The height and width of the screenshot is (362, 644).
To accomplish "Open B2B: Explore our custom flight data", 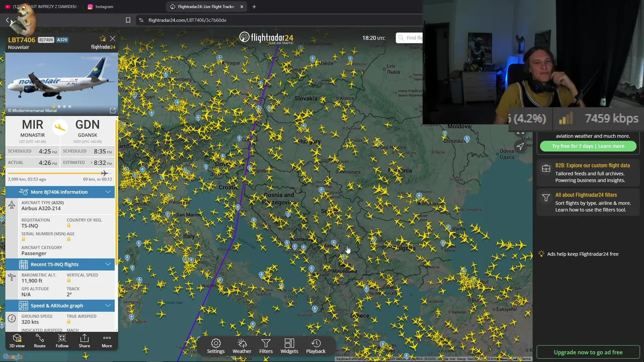I will coord(593,165).
